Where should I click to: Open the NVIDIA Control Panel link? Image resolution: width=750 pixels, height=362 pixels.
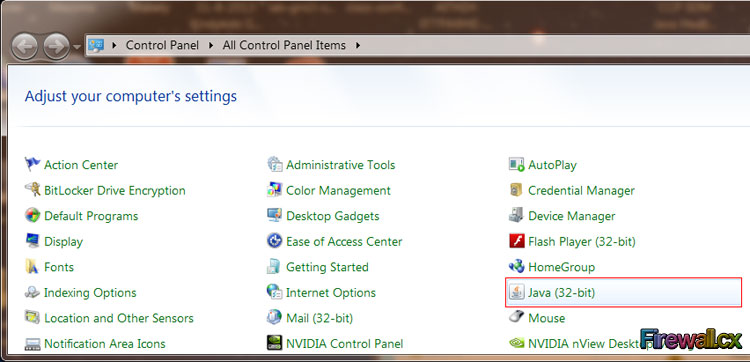point(344,344)
